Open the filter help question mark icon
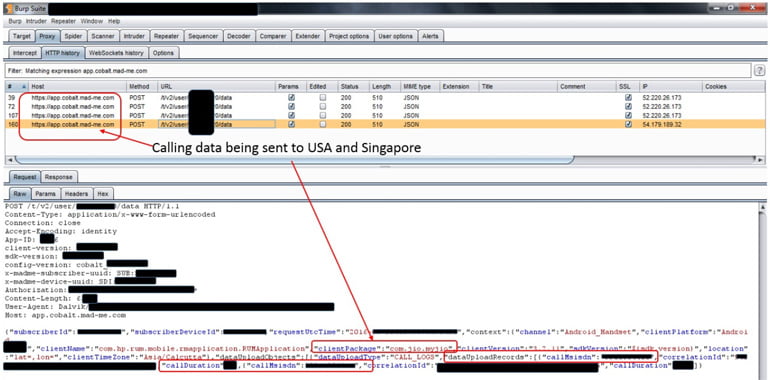 (x=760, y=70)
